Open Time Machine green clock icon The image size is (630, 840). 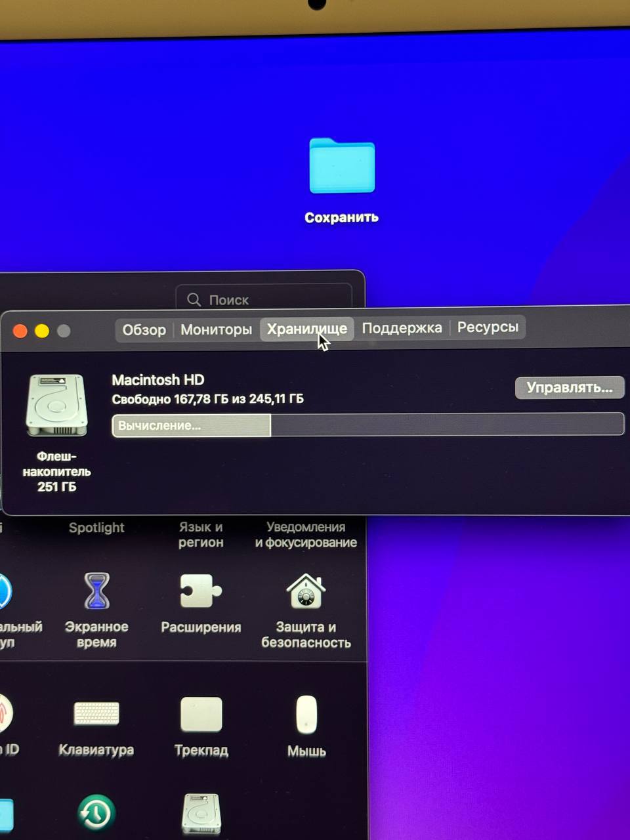(x=96, y=814)
